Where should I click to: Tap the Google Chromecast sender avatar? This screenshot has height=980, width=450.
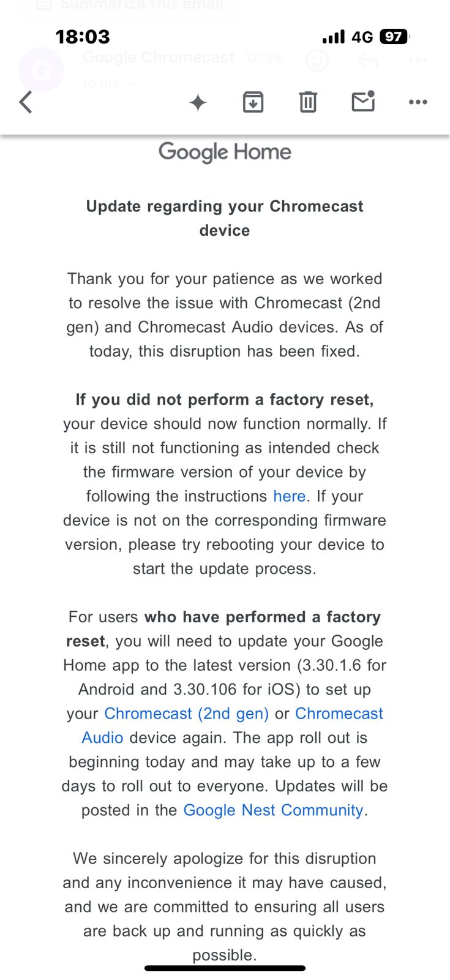pyautogui.click(x=41, y=70)
